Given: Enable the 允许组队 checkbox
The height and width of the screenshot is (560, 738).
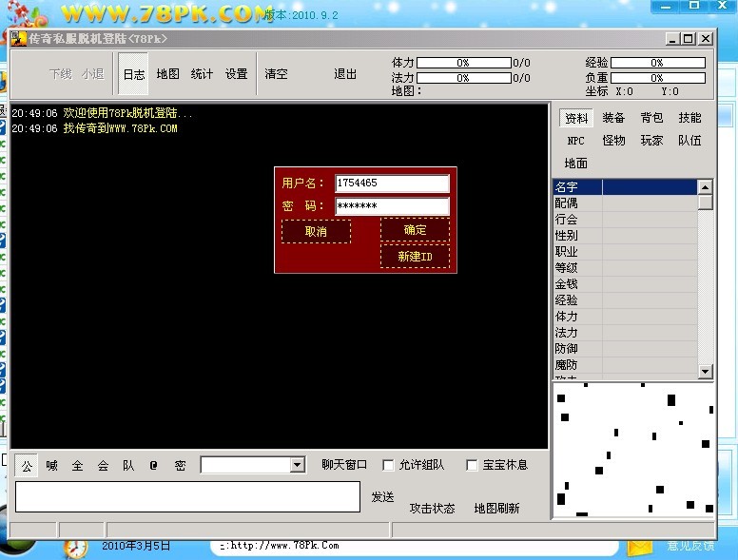Looking at the screenshot, I should pos(388,466).
